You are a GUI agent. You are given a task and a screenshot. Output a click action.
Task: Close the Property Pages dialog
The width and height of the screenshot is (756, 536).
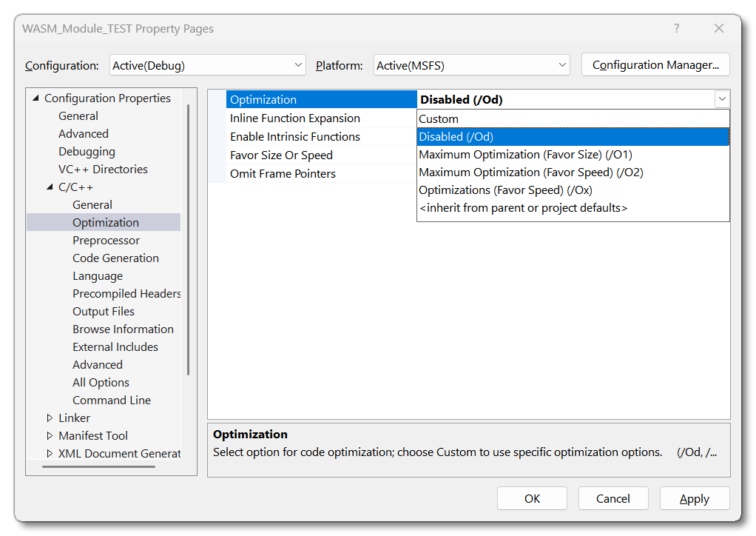tap(718, 28)
